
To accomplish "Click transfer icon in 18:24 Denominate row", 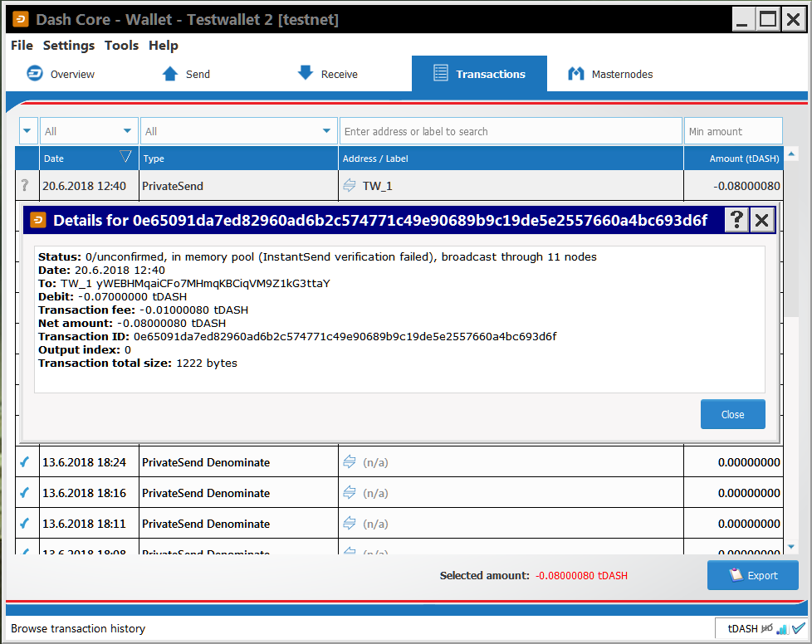I will point(350,461).
